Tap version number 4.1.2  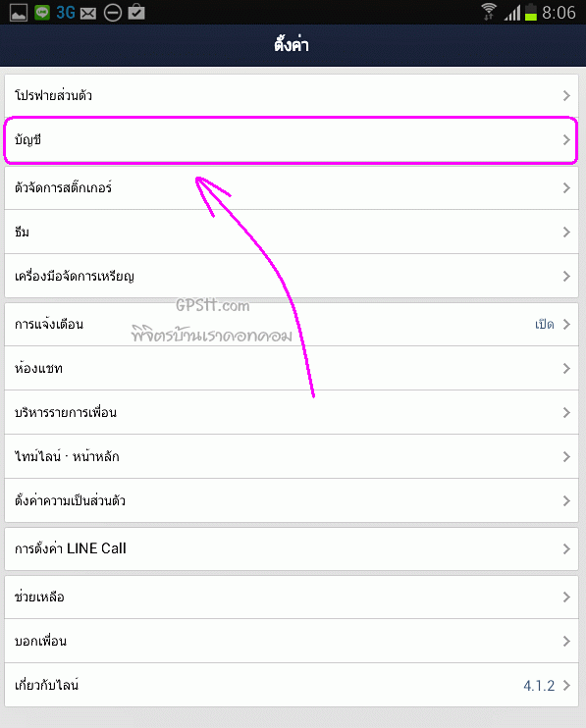point(539,686)
